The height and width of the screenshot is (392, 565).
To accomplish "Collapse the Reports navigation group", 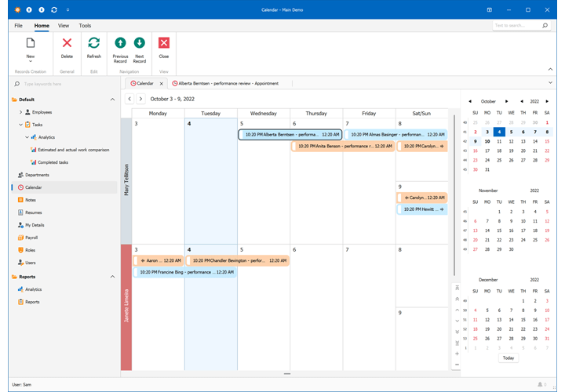I will pyautogui.click(x=112, y=277).
